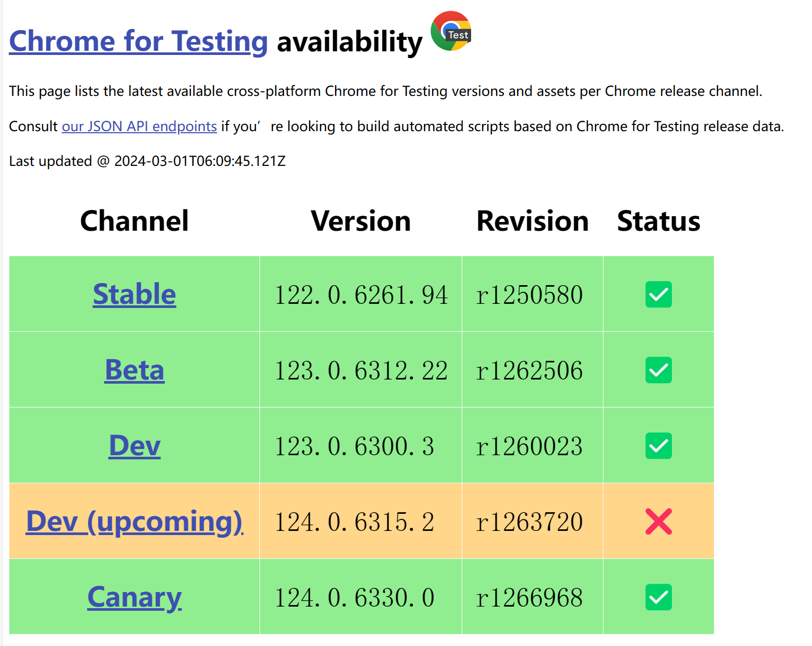The height and width of the screenshot is (646, 812).
Task: Open the Chrome for Testing heading link
Action: coord(139,41)
